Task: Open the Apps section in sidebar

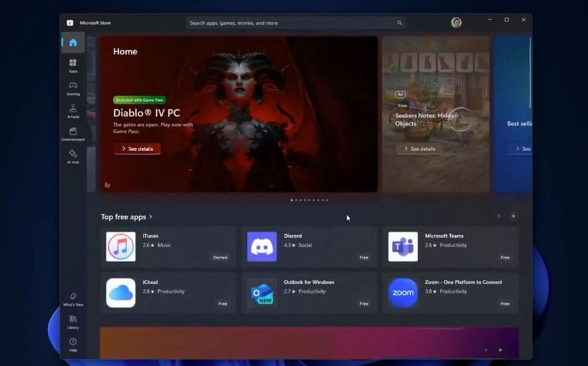Action: coord(73,65)
